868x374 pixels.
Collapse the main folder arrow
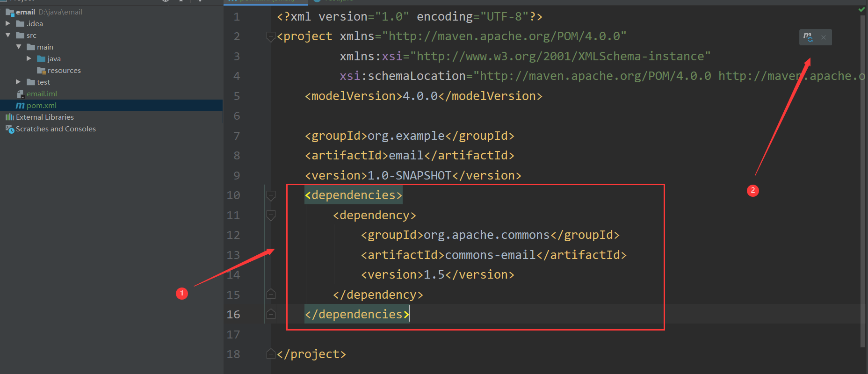point(18,47)
